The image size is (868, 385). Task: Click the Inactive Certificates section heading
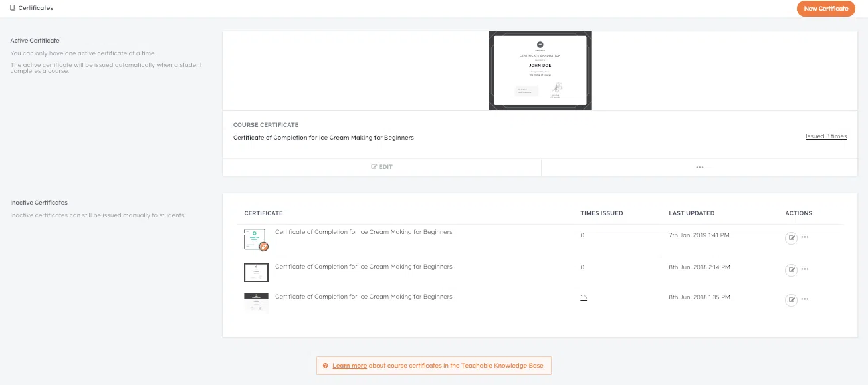point(39,203)
